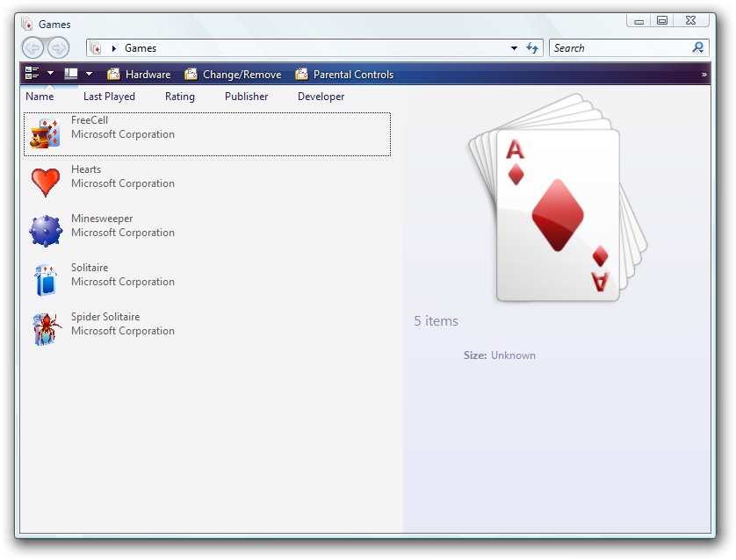
Task: Select the Minesweeper mine icon
Action: [x=45, y=232]
